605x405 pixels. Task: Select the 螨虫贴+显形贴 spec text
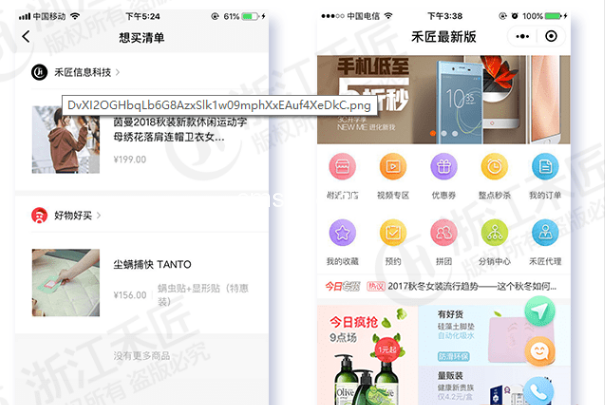(203, 295)
